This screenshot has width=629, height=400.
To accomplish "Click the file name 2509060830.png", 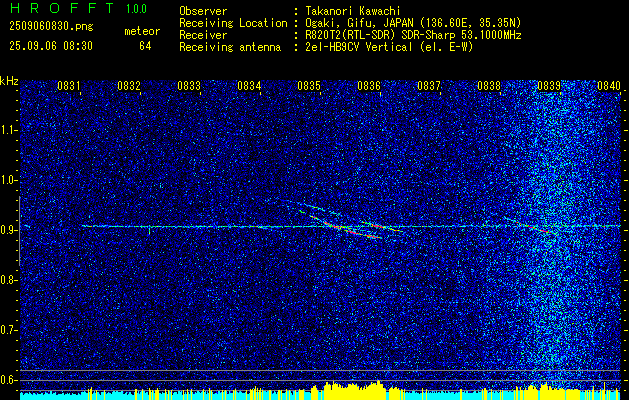I will [51, 27].
